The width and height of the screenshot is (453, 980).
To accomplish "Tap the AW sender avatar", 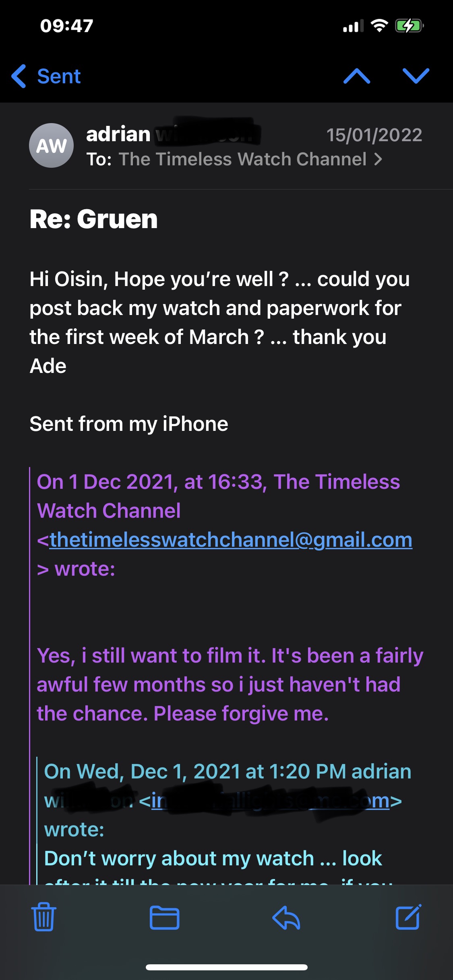I will pos(51,145).
